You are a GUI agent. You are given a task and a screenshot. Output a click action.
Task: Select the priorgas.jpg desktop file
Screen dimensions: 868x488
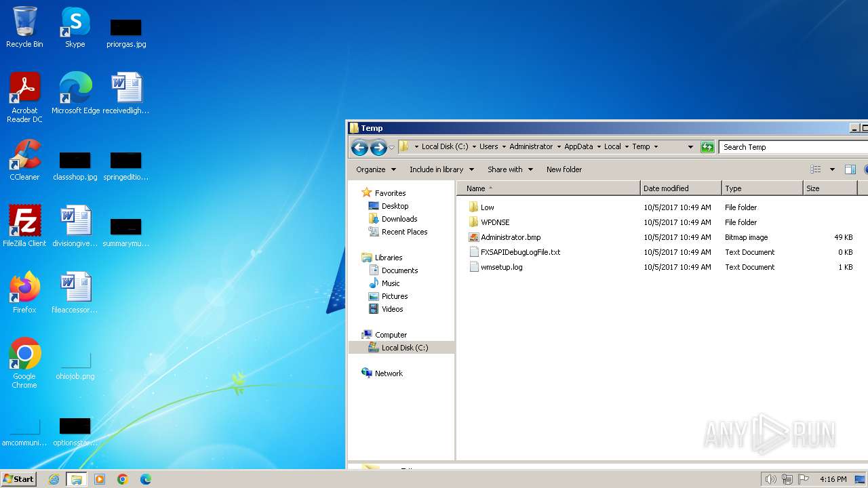(x=126, y=33)
